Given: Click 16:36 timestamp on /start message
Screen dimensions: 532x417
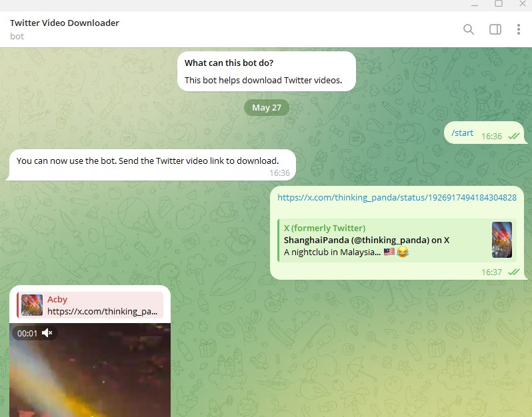Looking at the screenshot, I should coord(491,137).
